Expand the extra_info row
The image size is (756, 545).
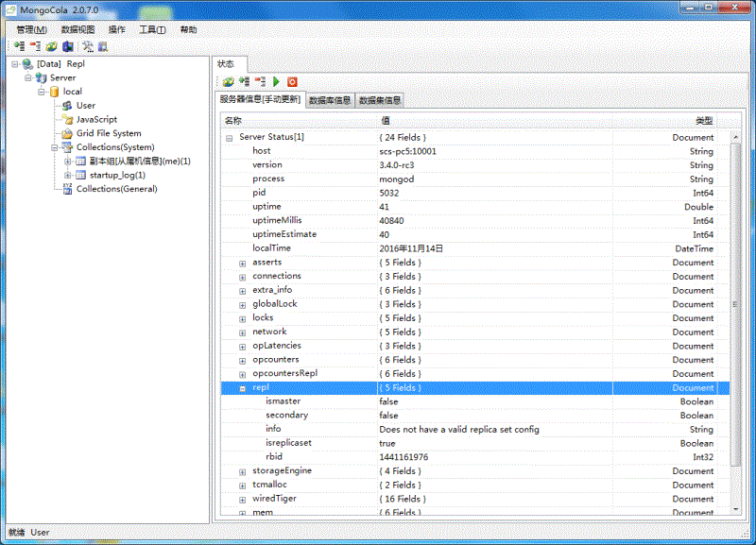[243, 292]
